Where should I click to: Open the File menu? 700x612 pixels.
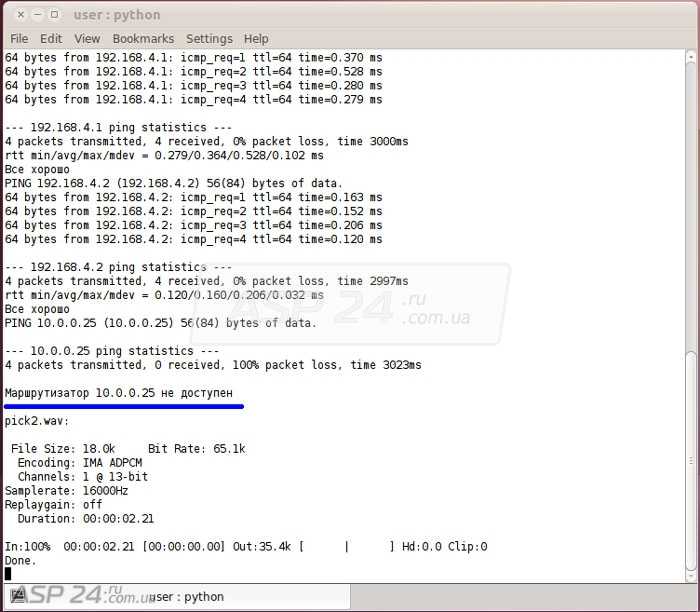(18, 38)
